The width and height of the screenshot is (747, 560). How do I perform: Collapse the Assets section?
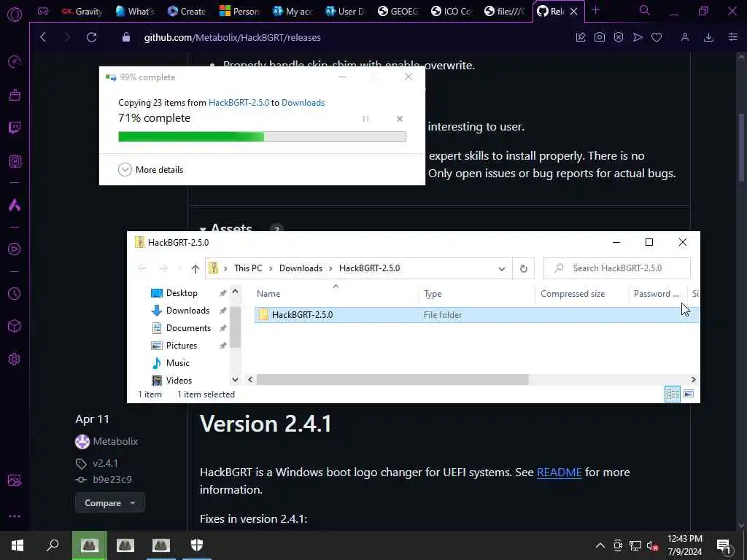tap(227, 228)
